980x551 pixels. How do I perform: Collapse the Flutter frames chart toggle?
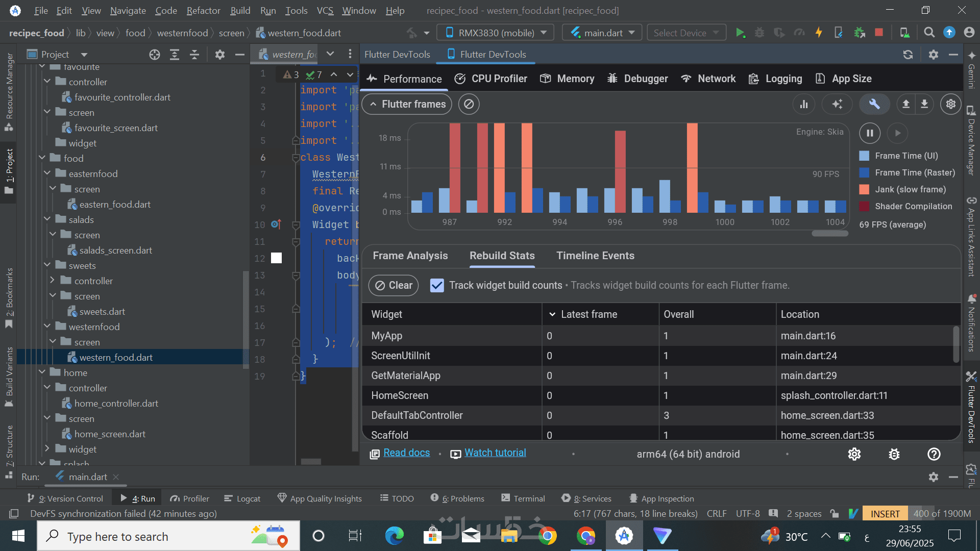click(406, 104)
